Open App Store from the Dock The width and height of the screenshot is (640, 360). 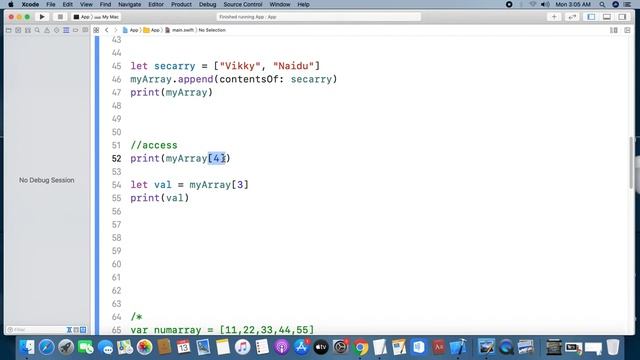tap(301, 347)
